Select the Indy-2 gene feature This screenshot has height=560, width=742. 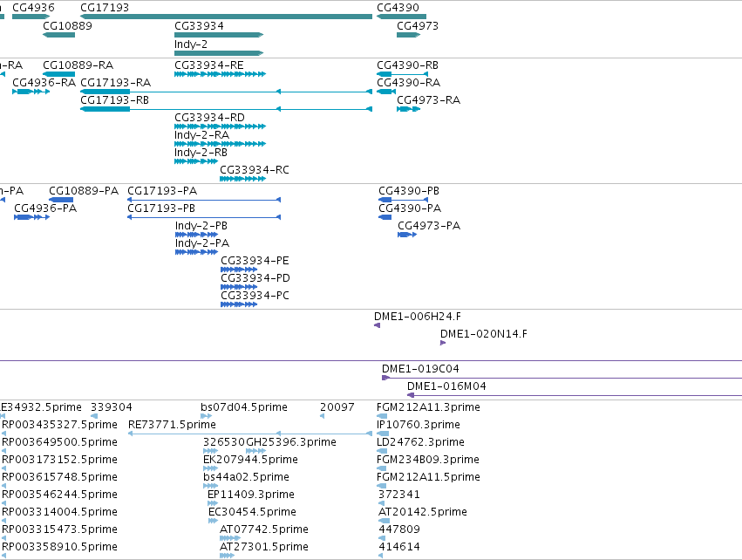coord(219,53)
